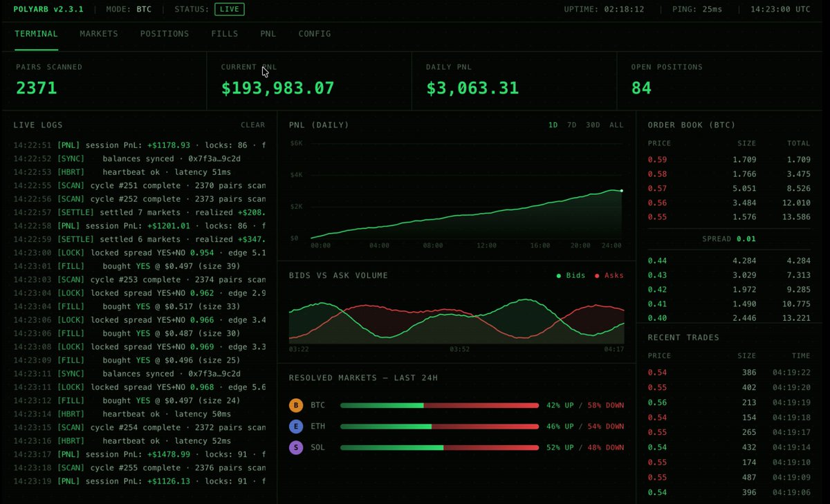This screenshot has width=830, height=504.
Task: Select the 1D chart range
Action: tap(553, 125)
